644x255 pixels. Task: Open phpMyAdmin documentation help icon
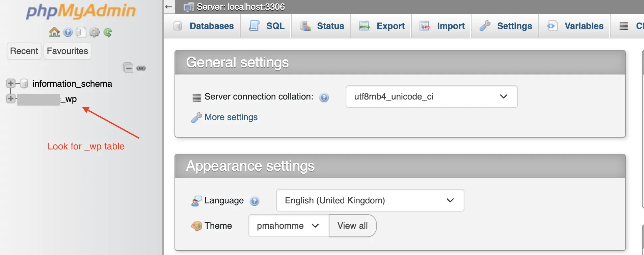click(68, 32)
